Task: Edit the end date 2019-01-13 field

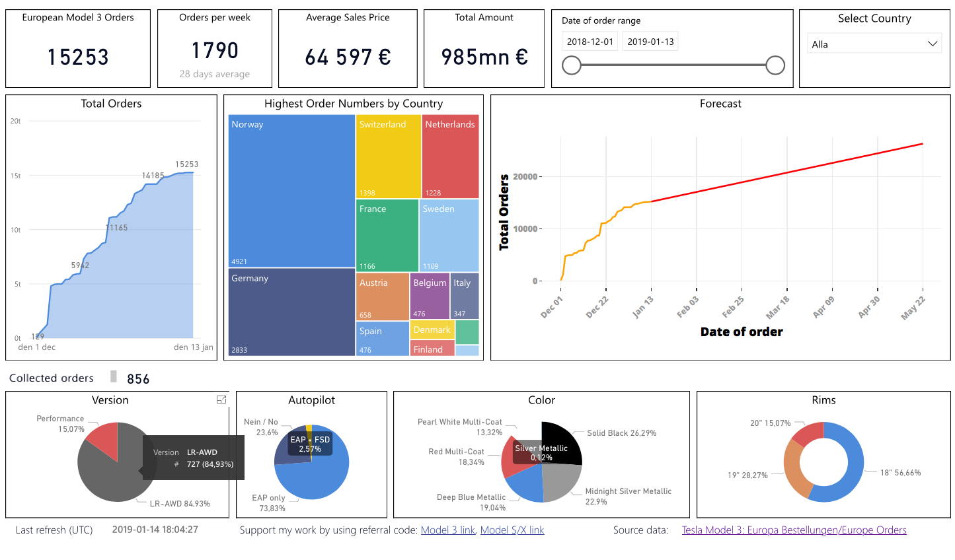Action: pyautogui.click(x=651, y=42)
